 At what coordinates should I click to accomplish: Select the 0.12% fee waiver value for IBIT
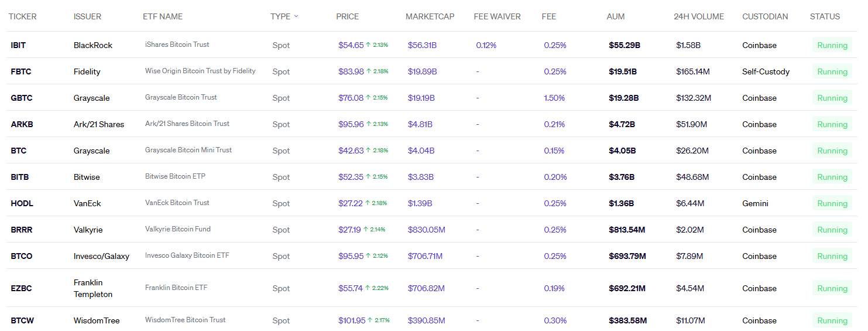tap(486, 45)
